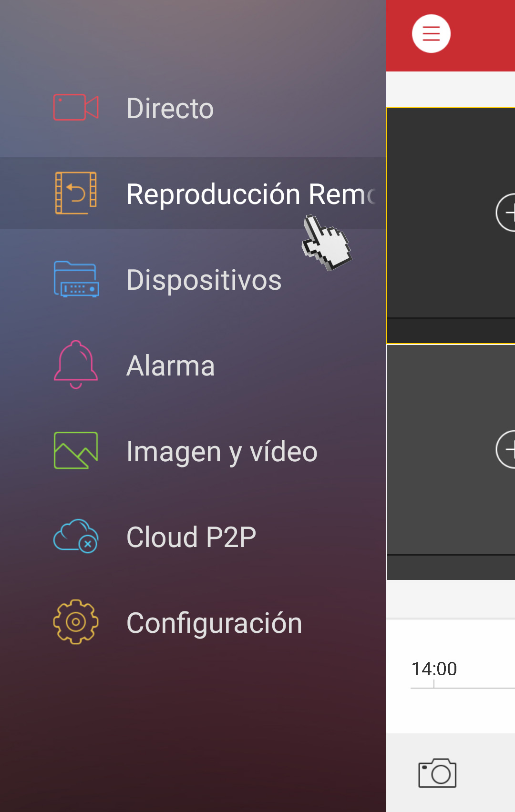Image resolution: width=515 pixels, height=812 pixels.
Task: Open Cloud P2P menu entry
Action: click(193, 537)
